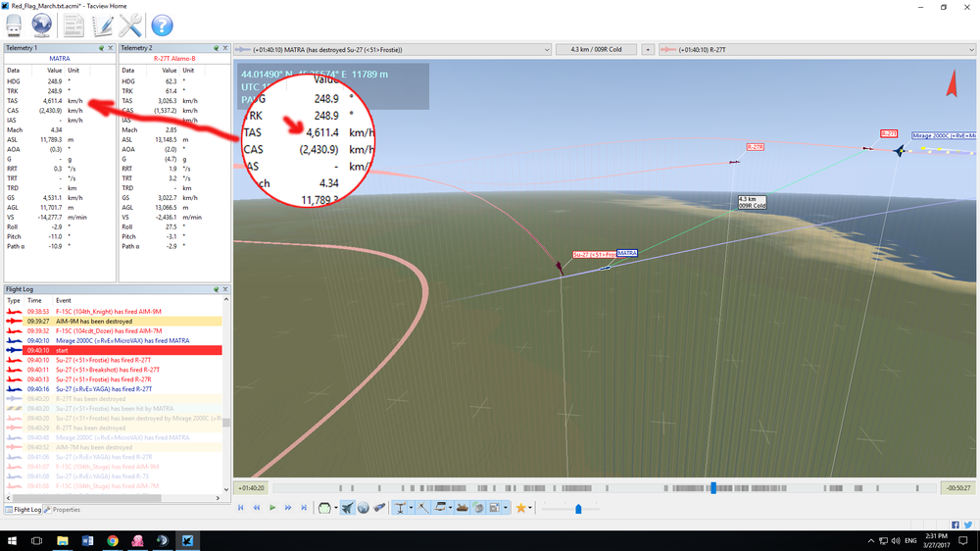
Task: Adjust the playback speed slider handle
Action: 579,509
